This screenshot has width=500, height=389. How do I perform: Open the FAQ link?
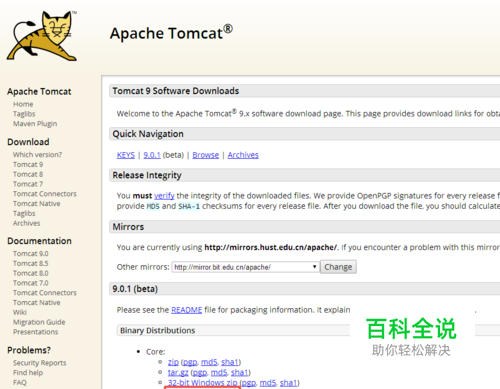pos(20,383)
